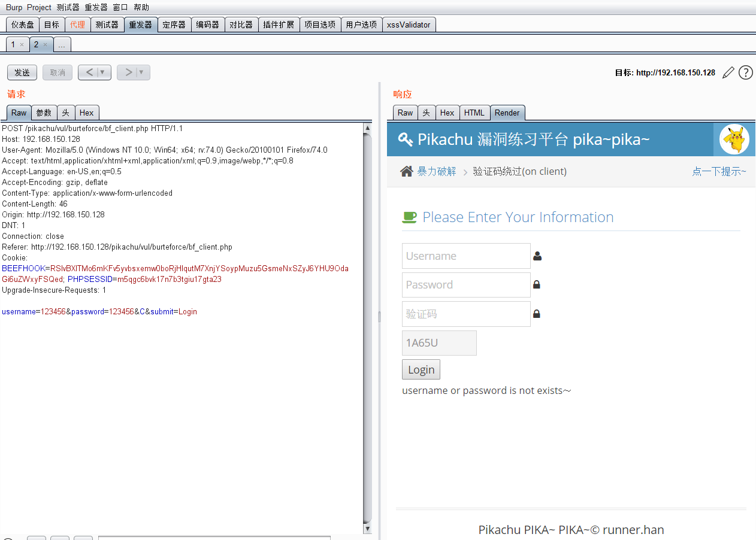This screenshot has width=756, height=540.
Task: Go forward with the > button
Action: pos(128,72)
